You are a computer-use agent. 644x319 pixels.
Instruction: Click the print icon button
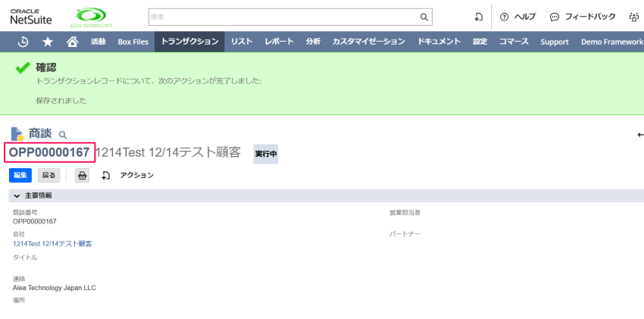pyautogui.click(x=82, y=175)
